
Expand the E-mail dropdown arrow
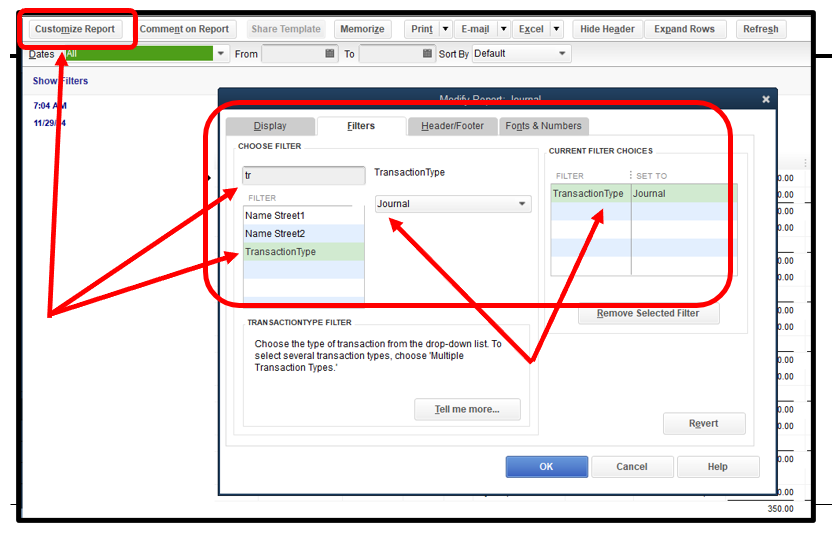click(x=504, y=29)
